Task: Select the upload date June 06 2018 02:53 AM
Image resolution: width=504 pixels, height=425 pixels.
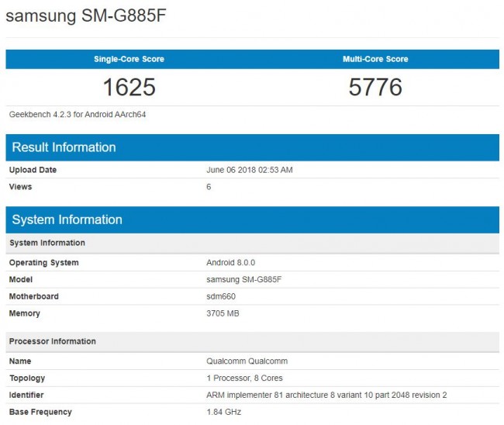Action: tap(249, 170)
